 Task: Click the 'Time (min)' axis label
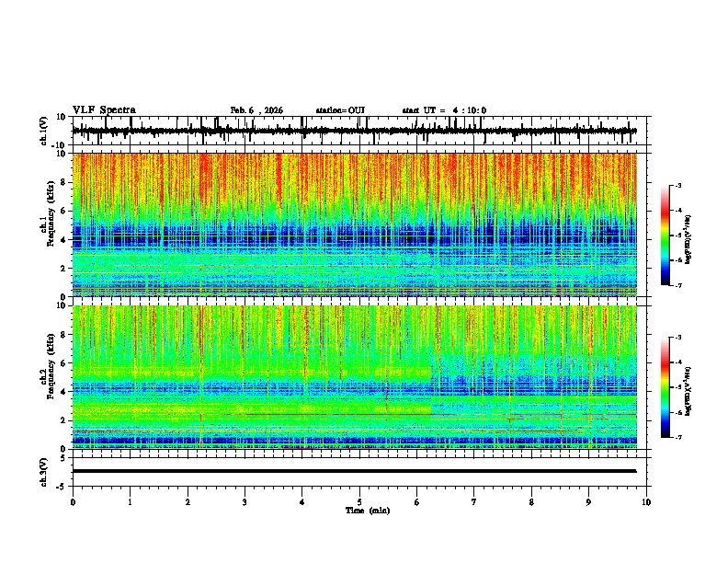[x=368, y=511]
